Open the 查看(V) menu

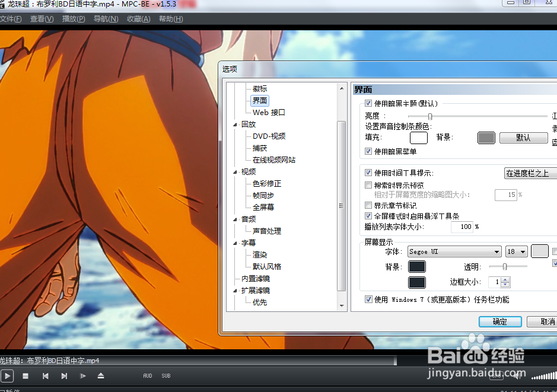click(42, 19)
